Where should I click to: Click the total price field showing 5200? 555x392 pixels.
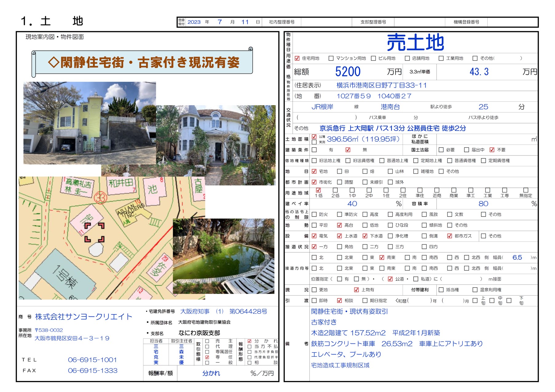(x=348, y=72)
